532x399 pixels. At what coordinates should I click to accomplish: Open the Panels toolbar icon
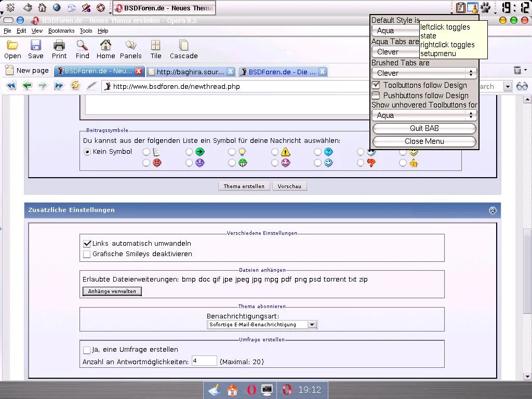130,49
